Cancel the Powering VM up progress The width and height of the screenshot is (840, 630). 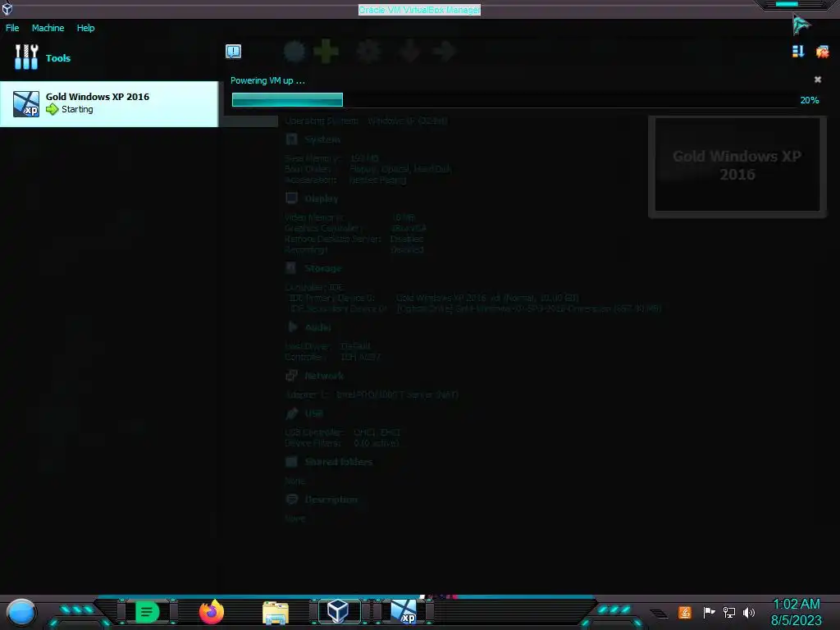[x=818, y=80]
